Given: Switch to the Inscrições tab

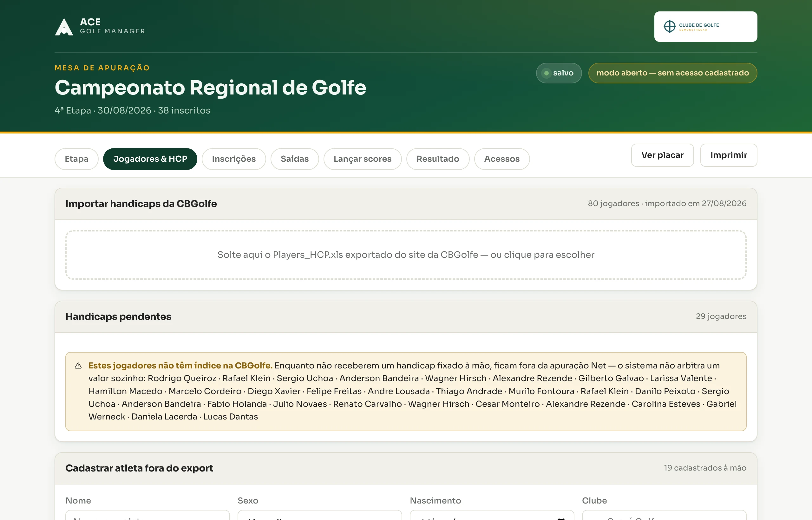Looking at the screenshot, I should point(234,159).
